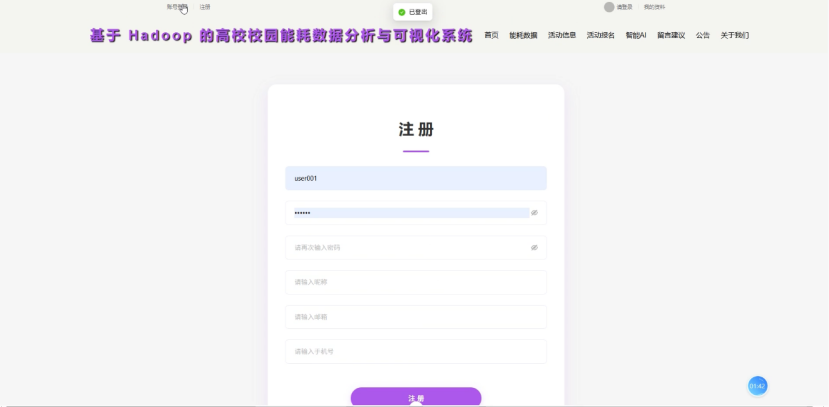
Task: Click the gray user avatar icon
Action: click(x=609, y=7)
